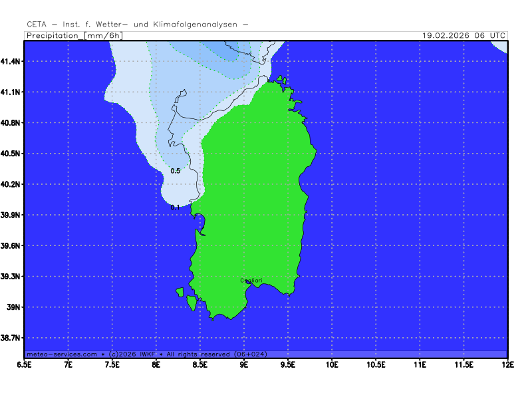Click the 6.5E longitude label
Screen dimensions: 532x399
[25, 364]
